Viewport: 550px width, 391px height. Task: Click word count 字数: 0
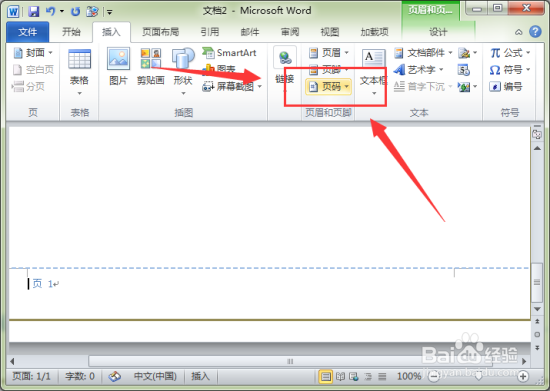point(80,376)
